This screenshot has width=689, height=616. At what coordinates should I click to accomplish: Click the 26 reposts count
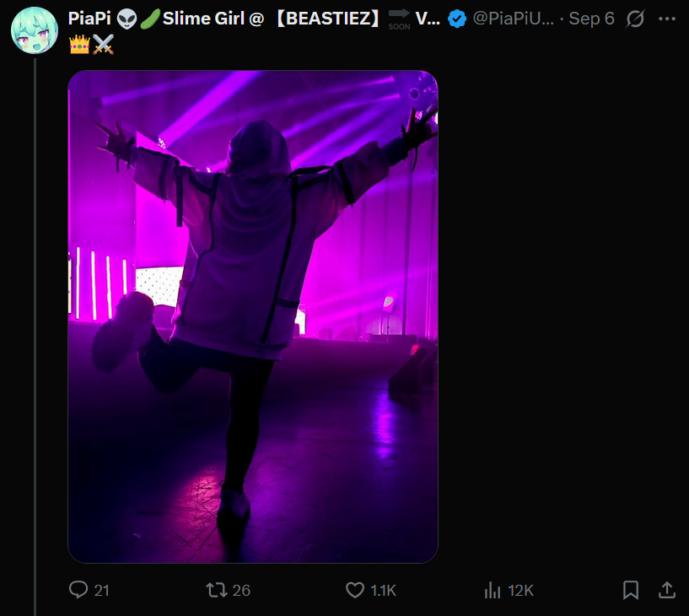pyautogui.click(x=241, y=590)
